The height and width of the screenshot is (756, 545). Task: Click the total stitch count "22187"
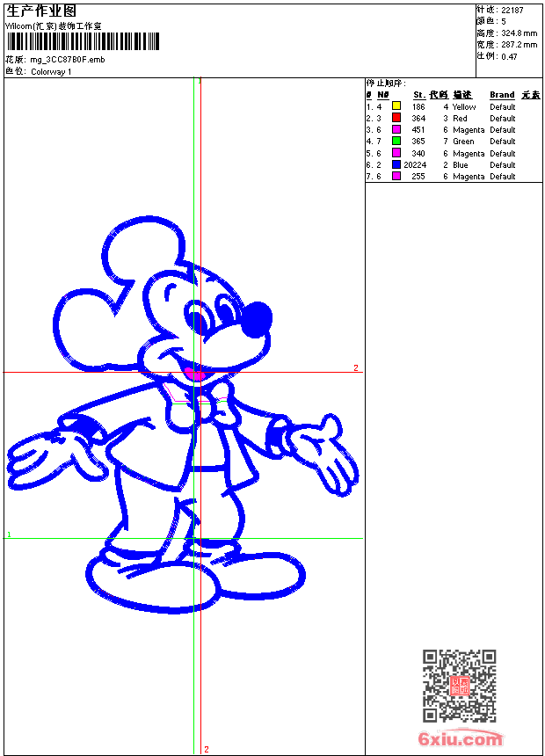(512, 11)
